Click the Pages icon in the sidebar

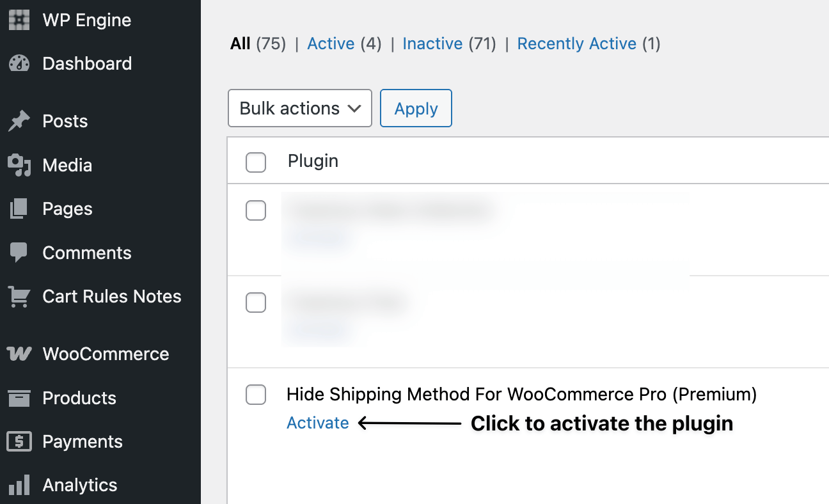(19, 209)
